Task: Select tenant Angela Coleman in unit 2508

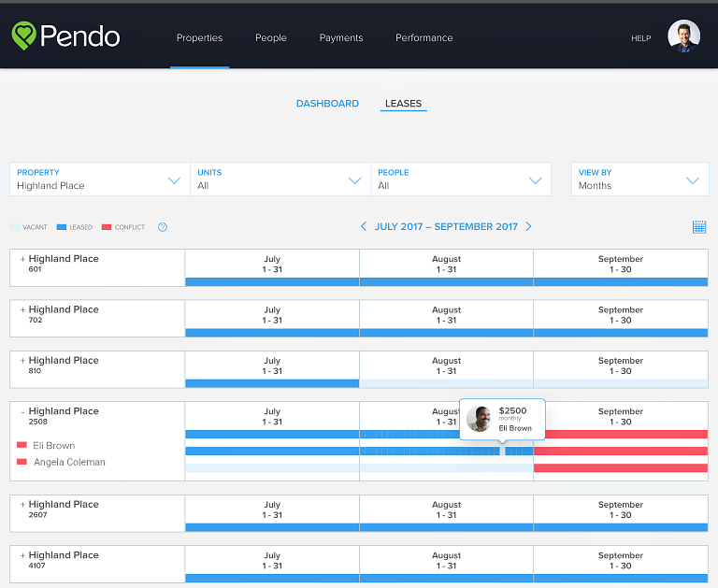Action: [x=69, y=462]
